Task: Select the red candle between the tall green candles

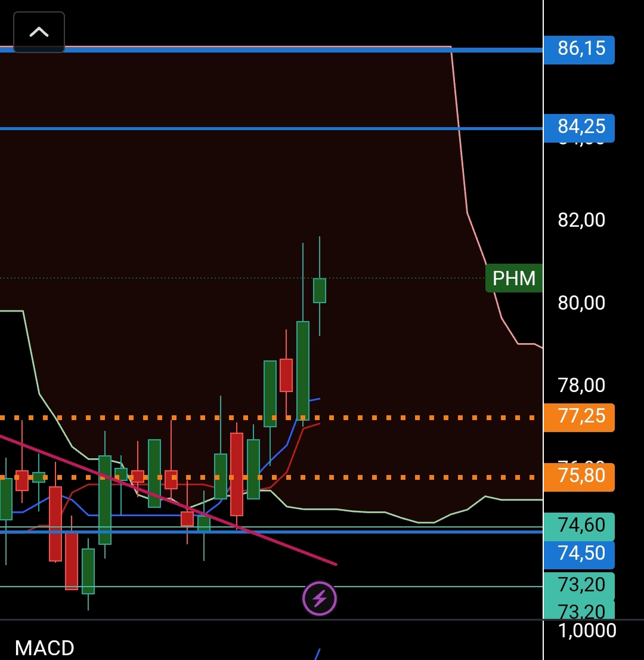Action: (x=286, y=375)
